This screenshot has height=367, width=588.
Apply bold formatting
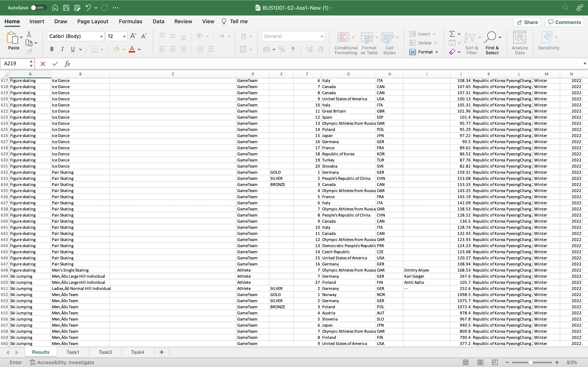click(52, 49)
